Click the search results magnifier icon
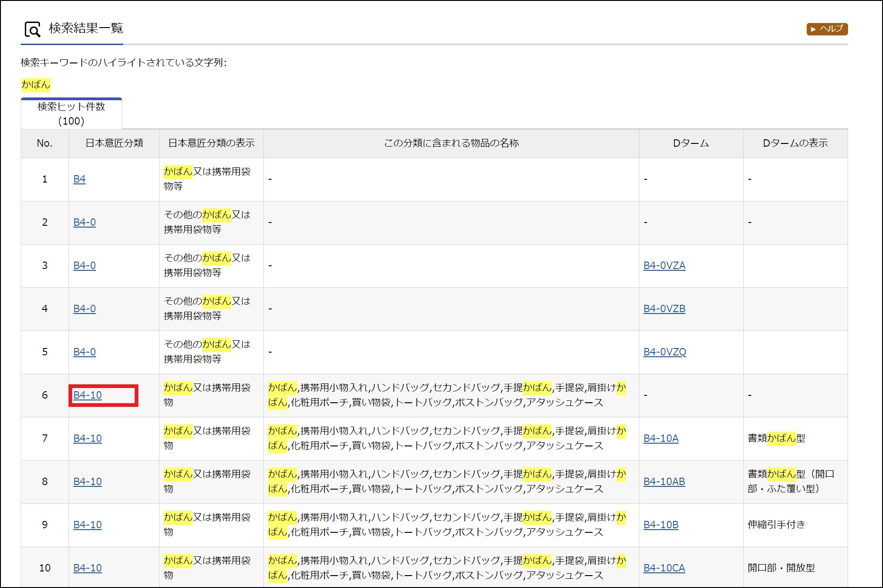 tap(33, 29)
